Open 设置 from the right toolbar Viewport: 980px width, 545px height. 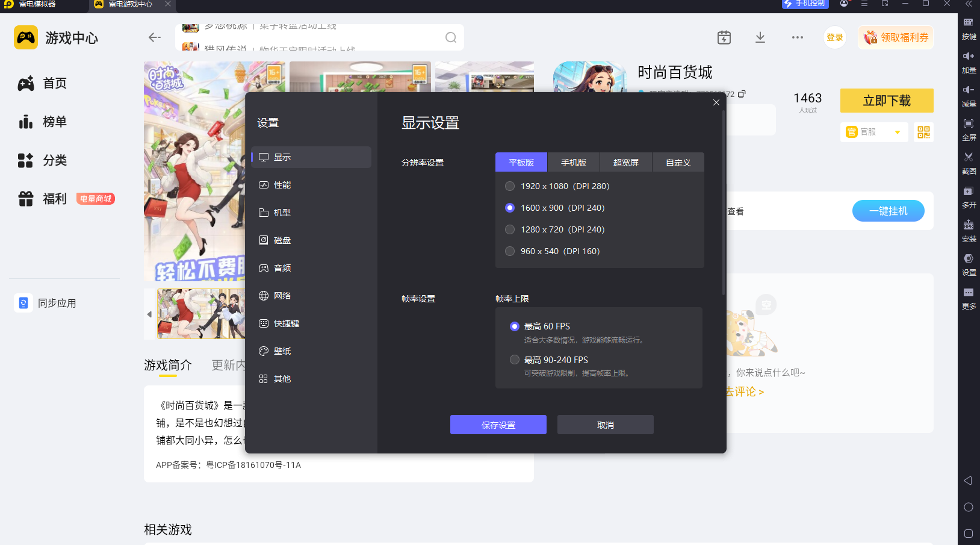pyautogui.click(x=969, y=264)
